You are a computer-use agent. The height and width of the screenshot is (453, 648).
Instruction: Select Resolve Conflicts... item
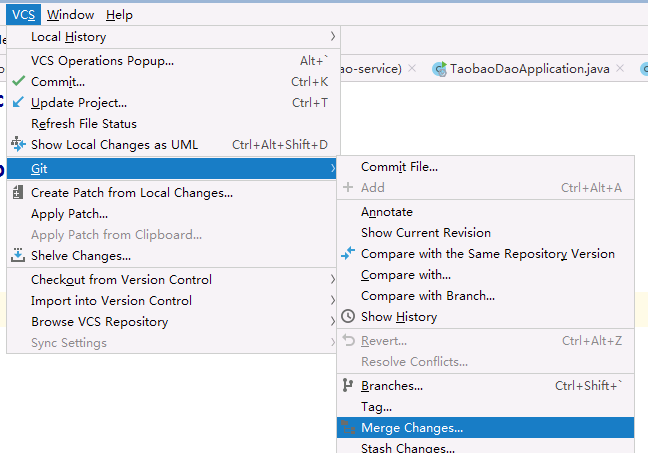tap(486, 362)
